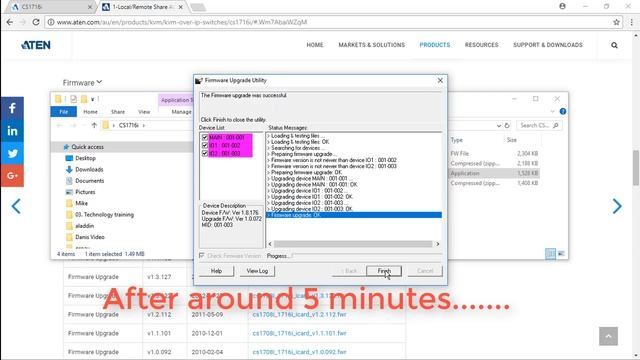Select the 'Firmware upgrade: OK' status line

pos(354,215)
